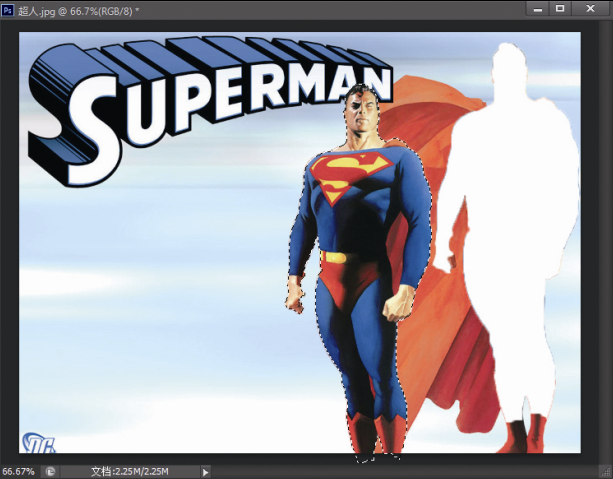Click Superman's yellow belt

point(345,257)
